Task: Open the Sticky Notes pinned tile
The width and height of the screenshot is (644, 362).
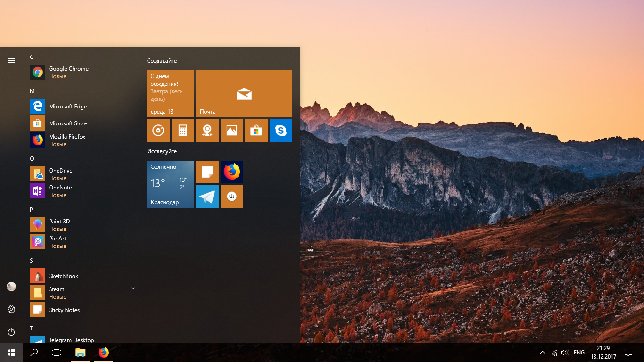Action: point(207,172)
